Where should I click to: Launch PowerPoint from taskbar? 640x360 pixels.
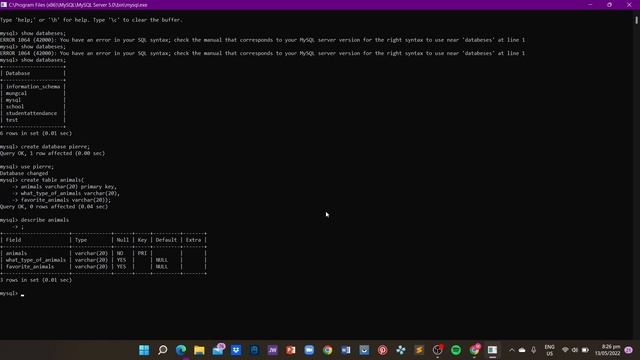coord(291,350)
